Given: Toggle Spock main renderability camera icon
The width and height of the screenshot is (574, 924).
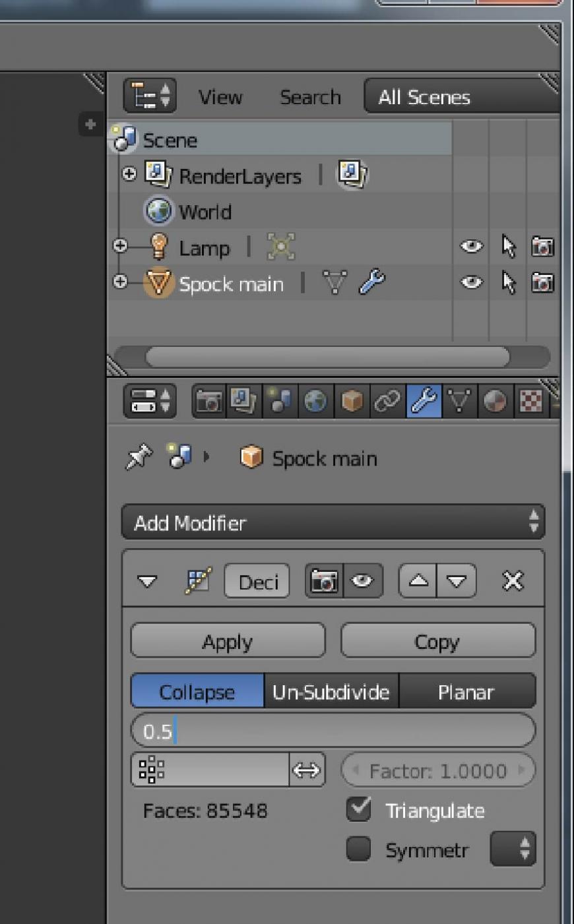Looking at the screenshot, I should 542,283.
